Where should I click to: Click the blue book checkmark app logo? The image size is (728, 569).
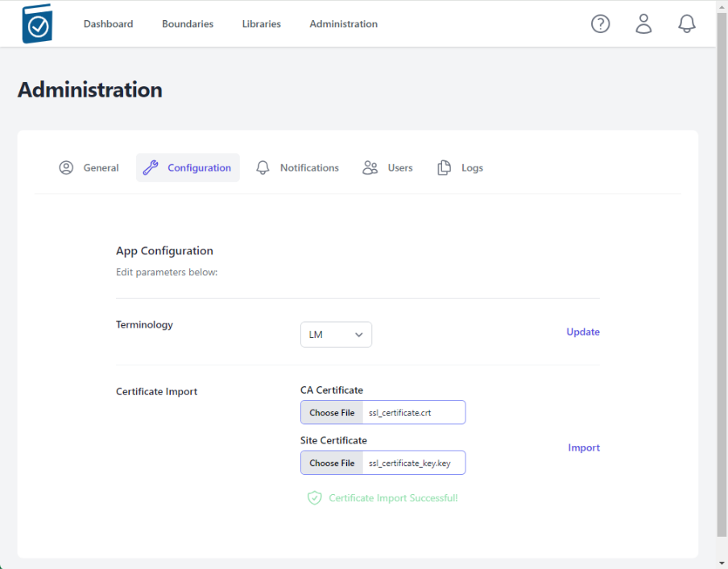pyautogui.click(x=37, y=23)
